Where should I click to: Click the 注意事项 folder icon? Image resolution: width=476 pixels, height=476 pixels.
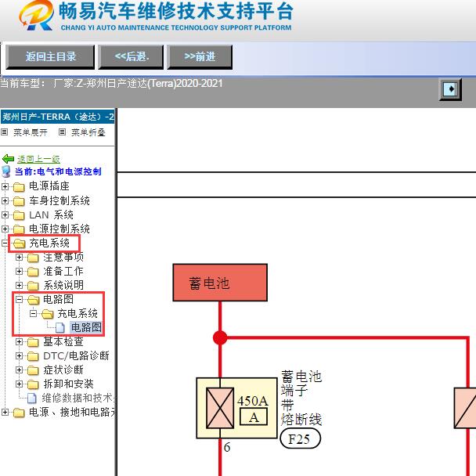(33, 258)
